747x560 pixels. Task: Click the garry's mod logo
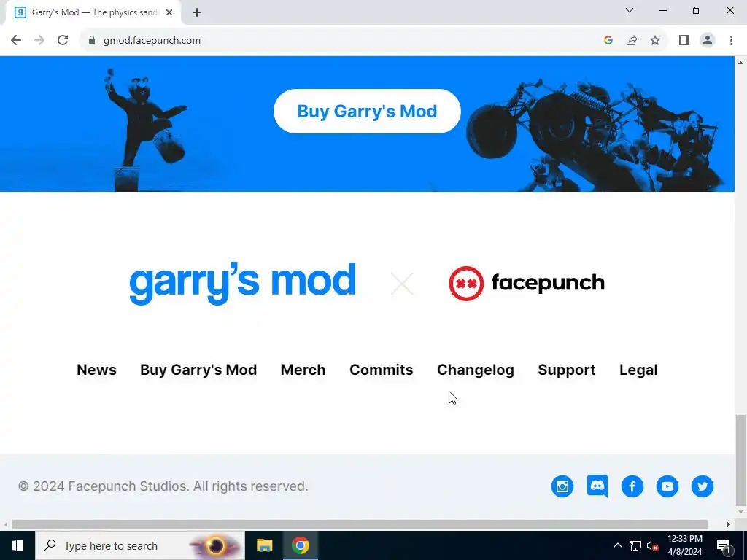(x=242, y=284)
